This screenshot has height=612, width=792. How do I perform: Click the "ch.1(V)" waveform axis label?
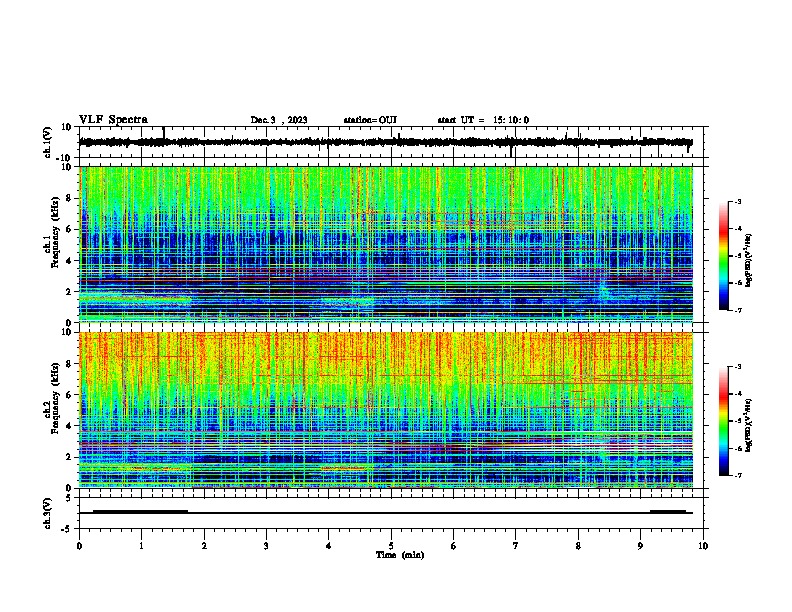48,142
